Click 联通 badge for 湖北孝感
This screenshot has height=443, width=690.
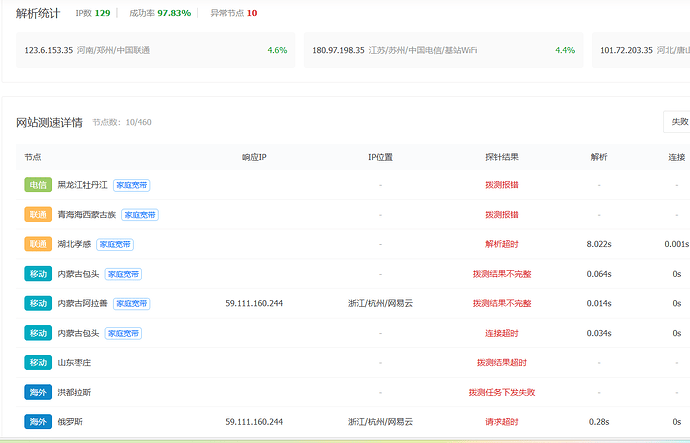pyautogui.click(x=38, y=244)
